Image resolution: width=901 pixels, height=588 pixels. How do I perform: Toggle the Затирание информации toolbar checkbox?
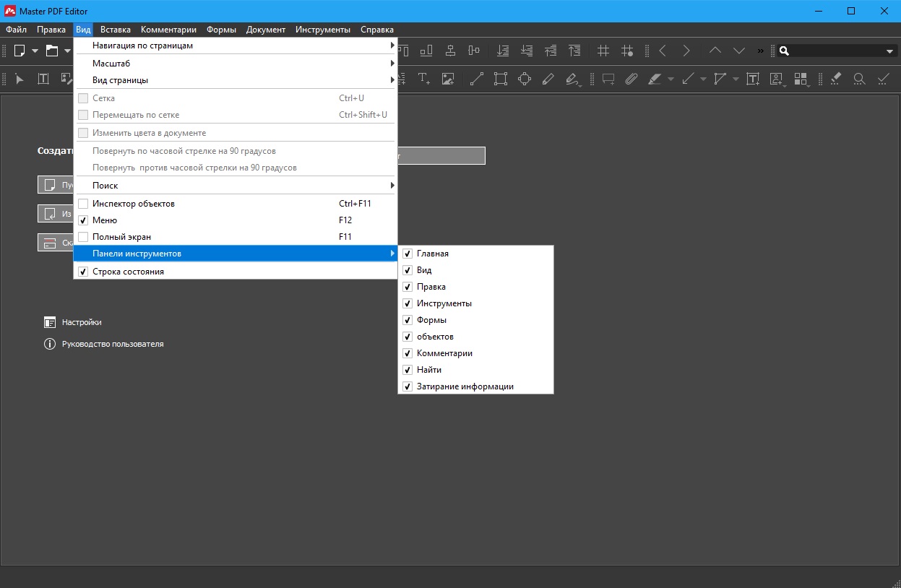pos(408,386)
